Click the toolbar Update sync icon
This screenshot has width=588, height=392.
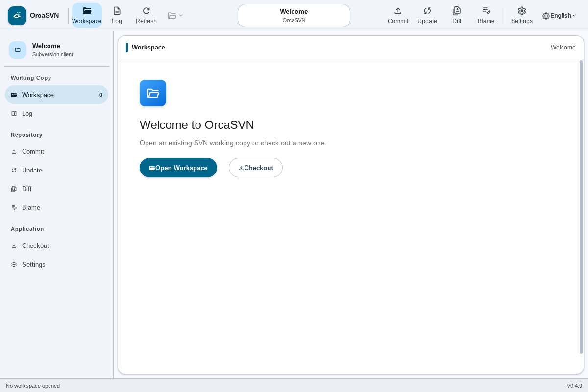(x=427, y=11)
